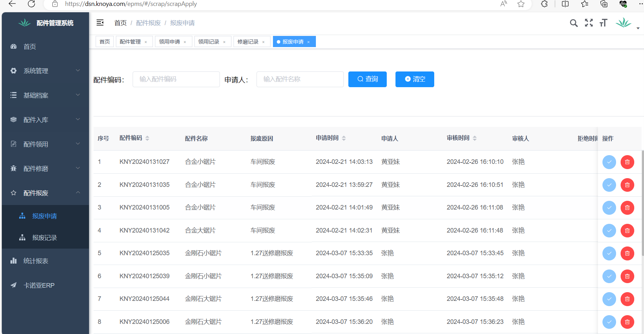This screenshot has width=644, height=334.
Task: Collapse sidebar with hamburger icon
Action: [100, 23]
